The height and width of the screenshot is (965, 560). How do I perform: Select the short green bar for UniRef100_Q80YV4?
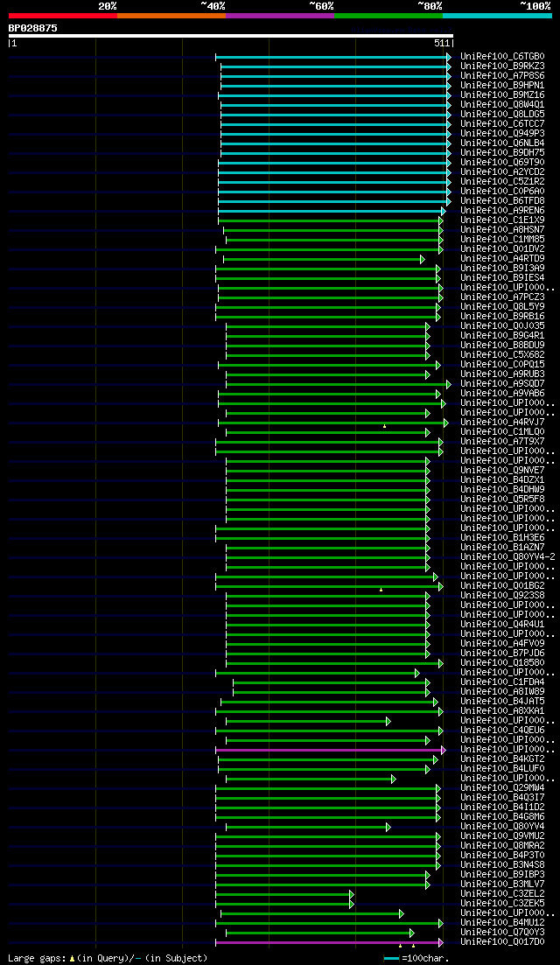coord(308,827)
